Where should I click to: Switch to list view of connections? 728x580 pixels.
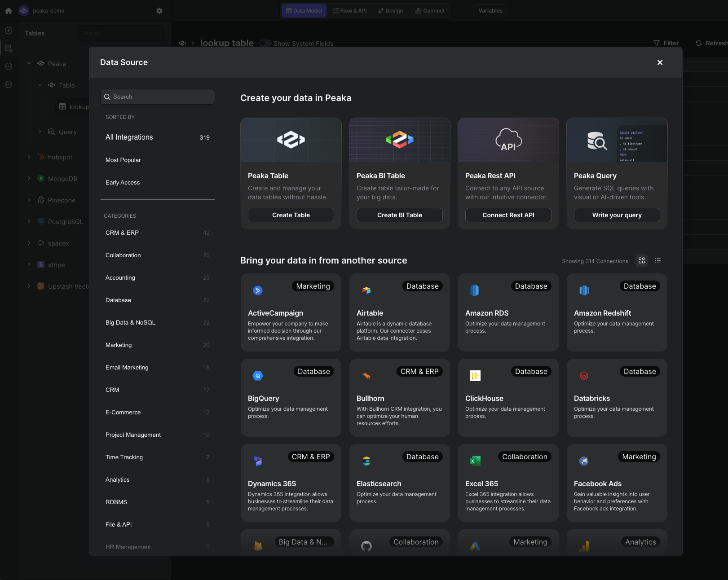click(x=658, y=260)
